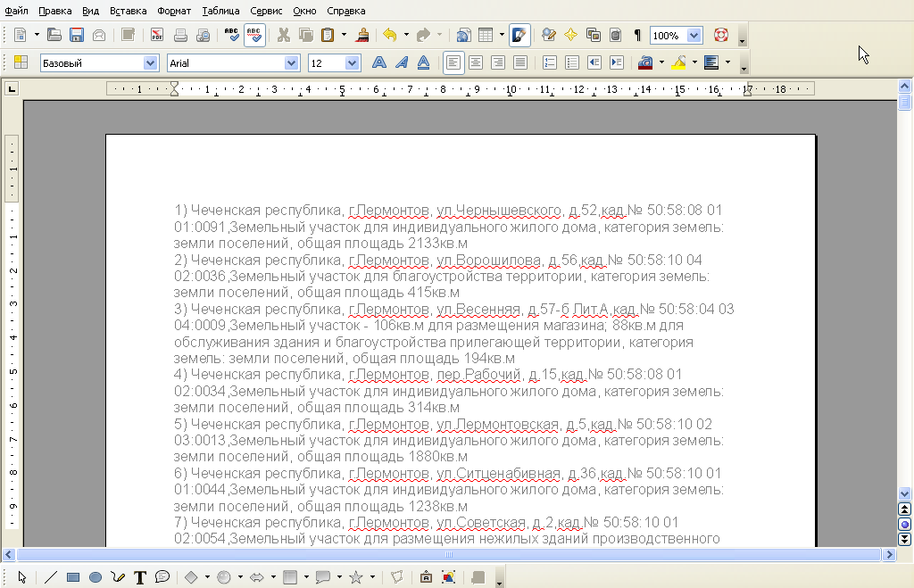Image resolution: width=914 pixels, height=588 pixels.
Task: Cut the selection with scissors icon
Action: click(x=283, y=35)
